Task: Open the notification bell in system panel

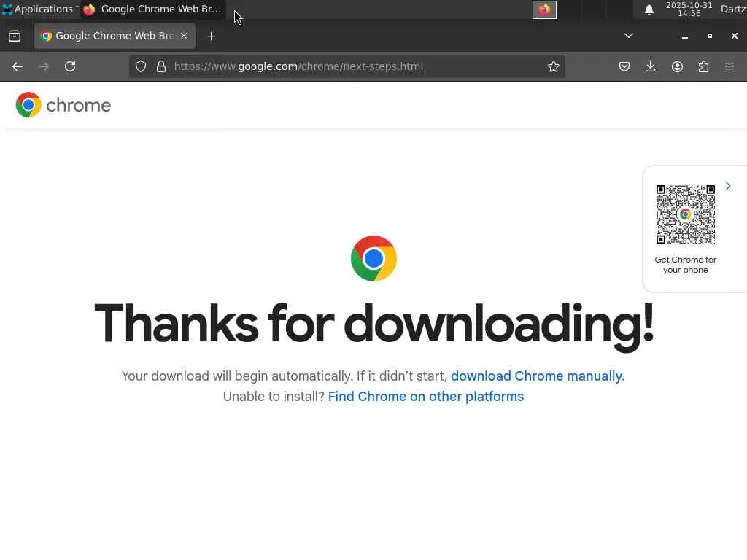Action: click(x=649, y=9)
